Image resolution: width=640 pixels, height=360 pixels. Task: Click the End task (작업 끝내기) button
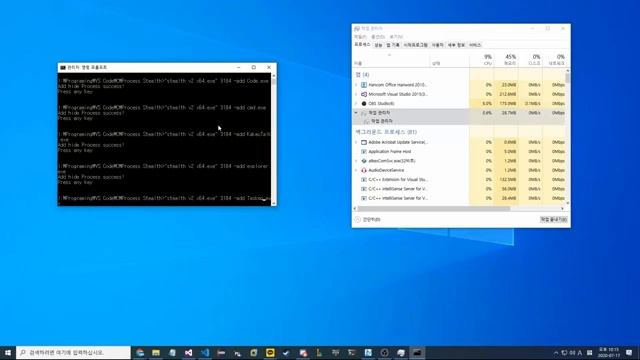553,220
